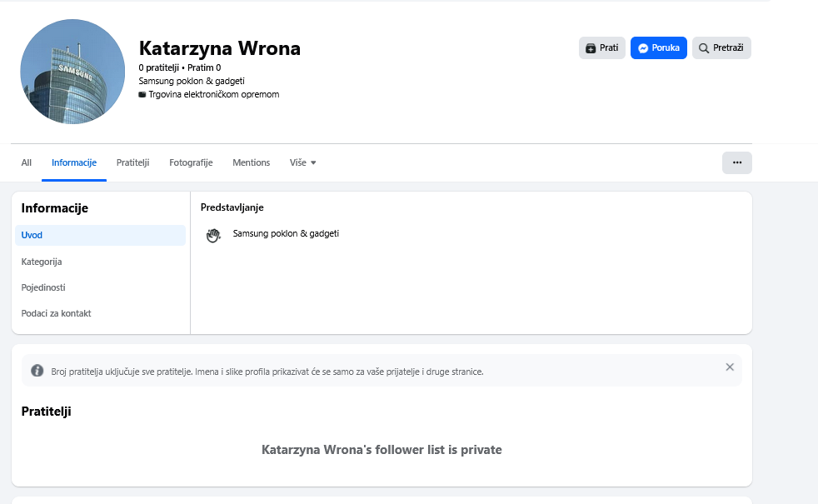Image resolution: width=818 pixels, height=504 pixels.
Task: Switch to the All tab
Action: coord(27,163)
